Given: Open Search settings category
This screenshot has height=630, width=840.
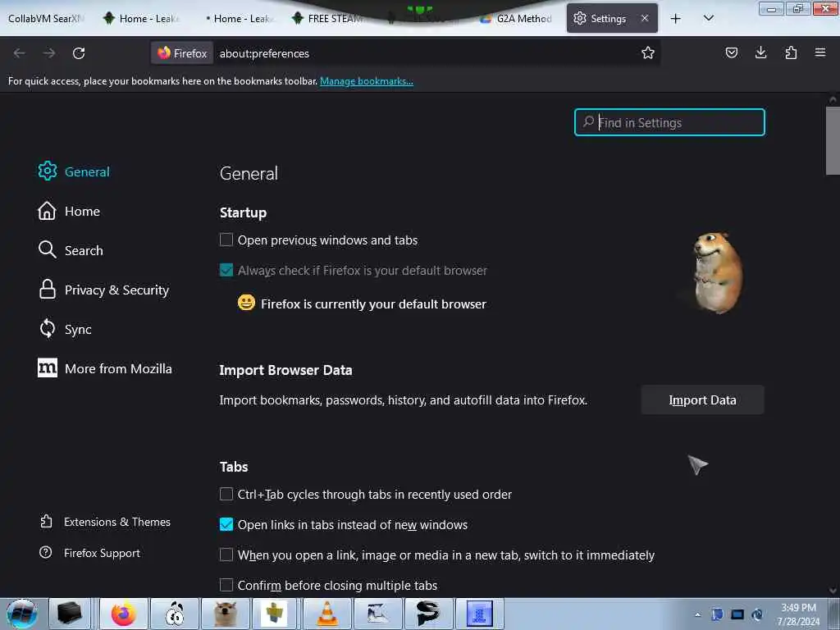Looking at the screenshot, I should (x=71, y=250).
